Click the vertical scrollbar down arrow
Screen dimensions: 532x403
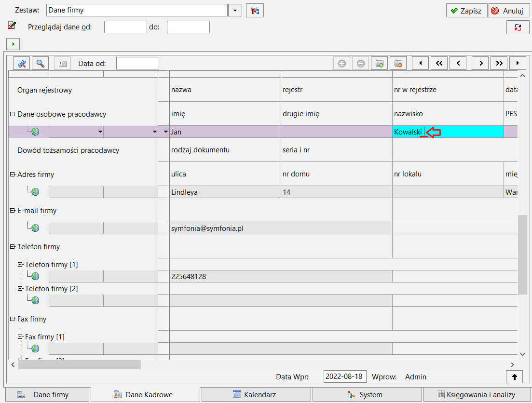click(522, 354)
